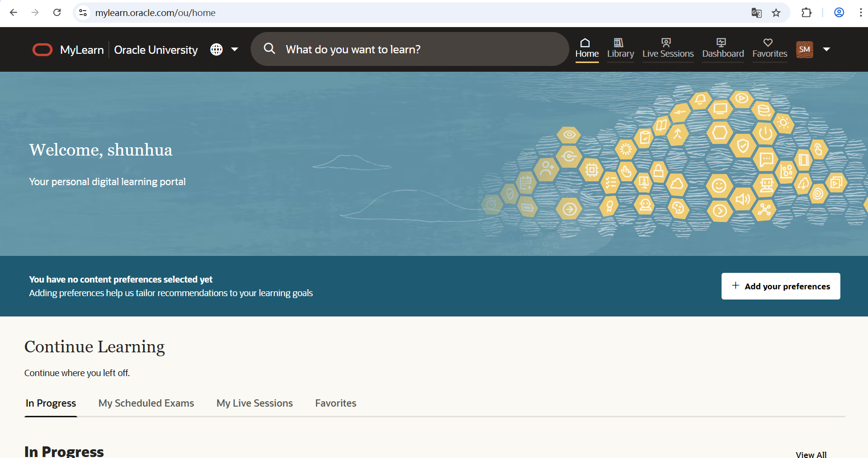Viewport: 868px width, 458px height.
Task: Expand the user account dropdown arrow
Action: click(827, 49)
